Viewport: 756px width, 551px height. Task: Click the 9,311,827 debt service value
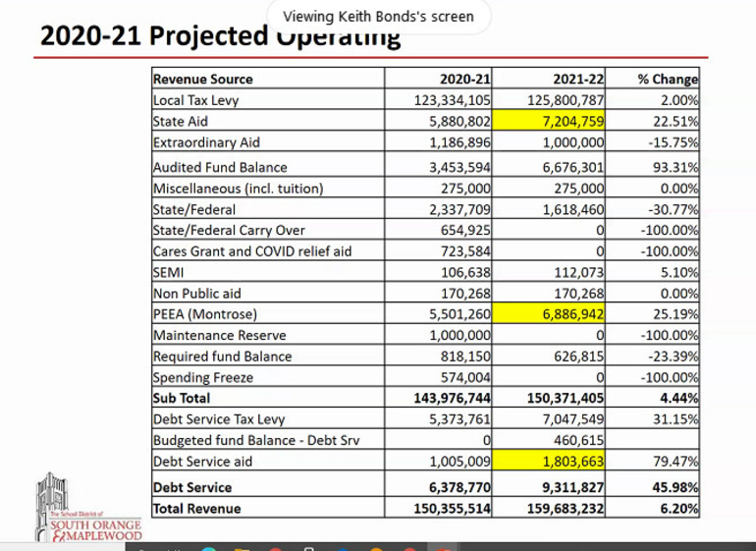573,487
